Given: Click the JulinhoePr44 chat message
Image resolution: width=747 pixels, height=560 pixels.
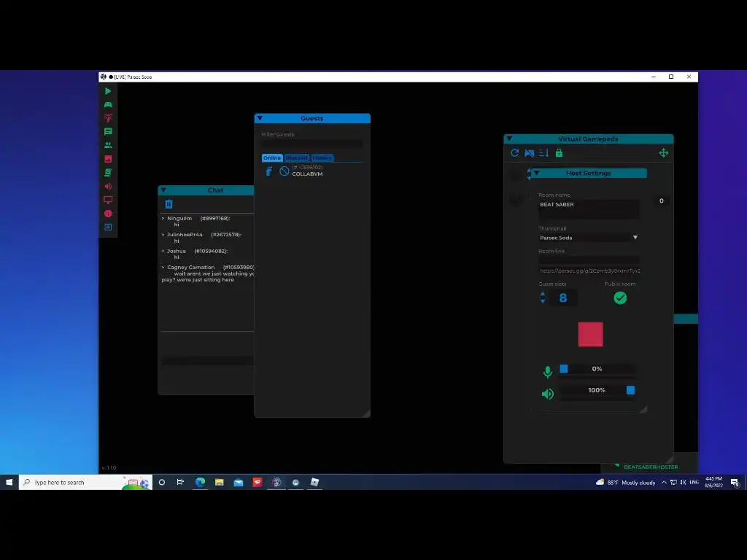Looking at the screenshot, I should click(201, 238).
